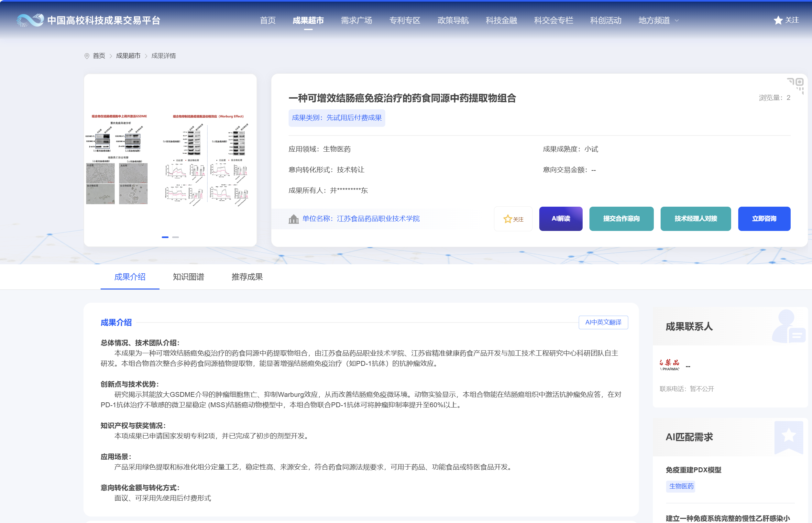This screenshot has height=523, width=812.
Task: Click the platform logo icon
Action: click(30, 20)
